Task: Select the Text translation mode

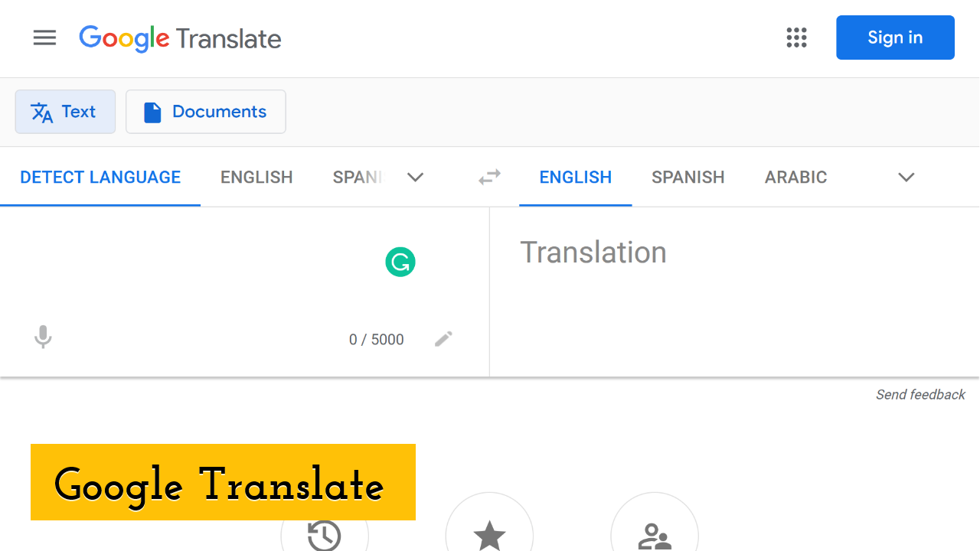Action: pyautogui.click(x=65, y=112)
